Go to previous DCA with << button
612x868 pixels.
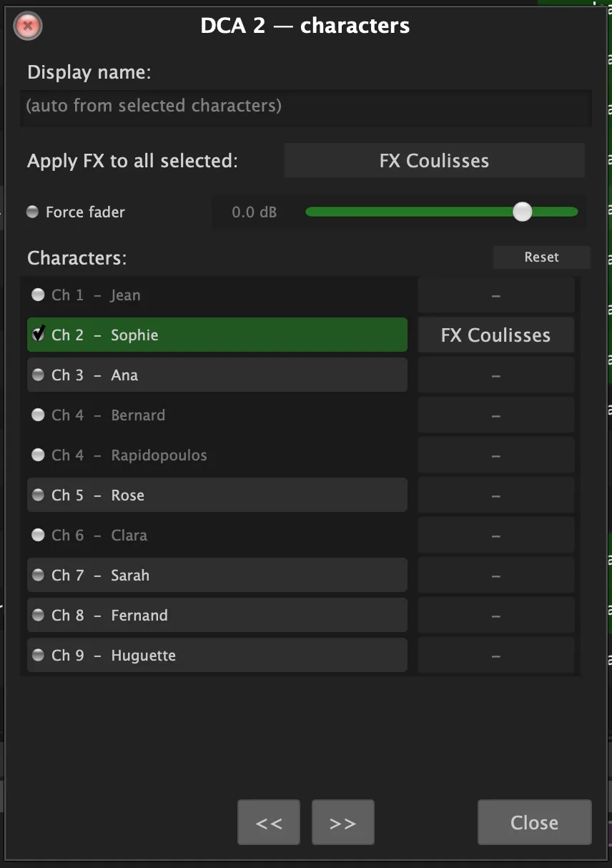269,822
